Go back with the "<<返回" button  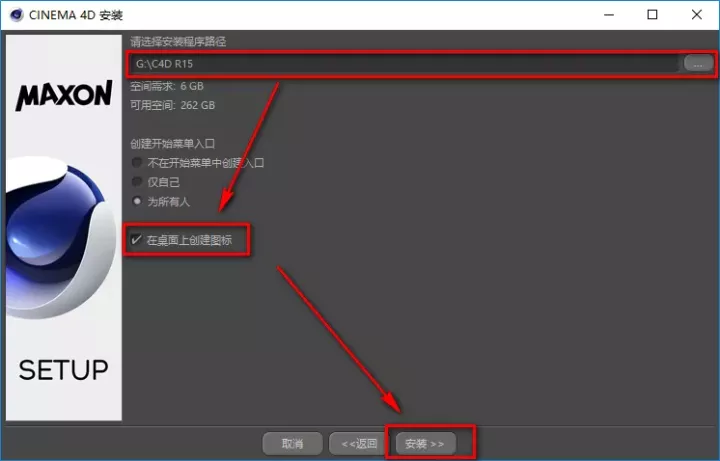[359, 443]
